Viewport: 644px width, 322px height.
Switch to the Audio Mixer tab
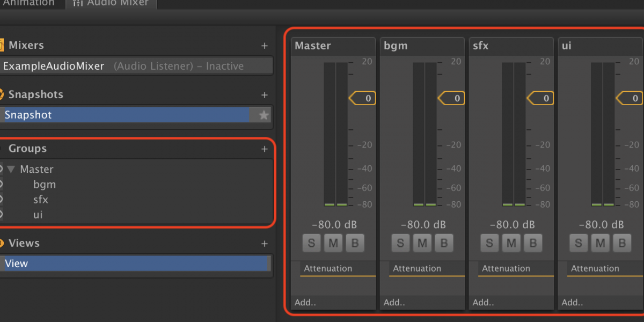113,3
